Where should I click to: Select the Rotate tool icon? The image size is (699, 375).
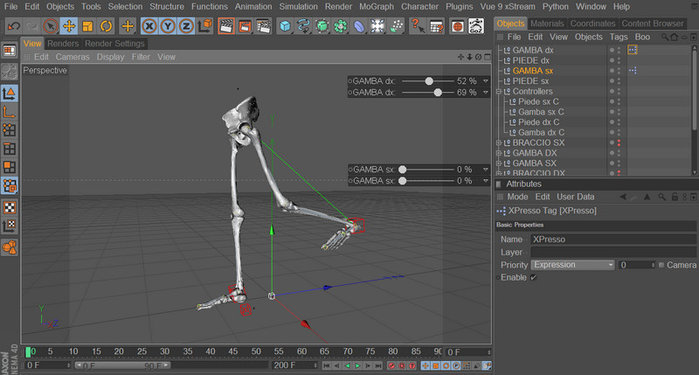pos(106,26)
